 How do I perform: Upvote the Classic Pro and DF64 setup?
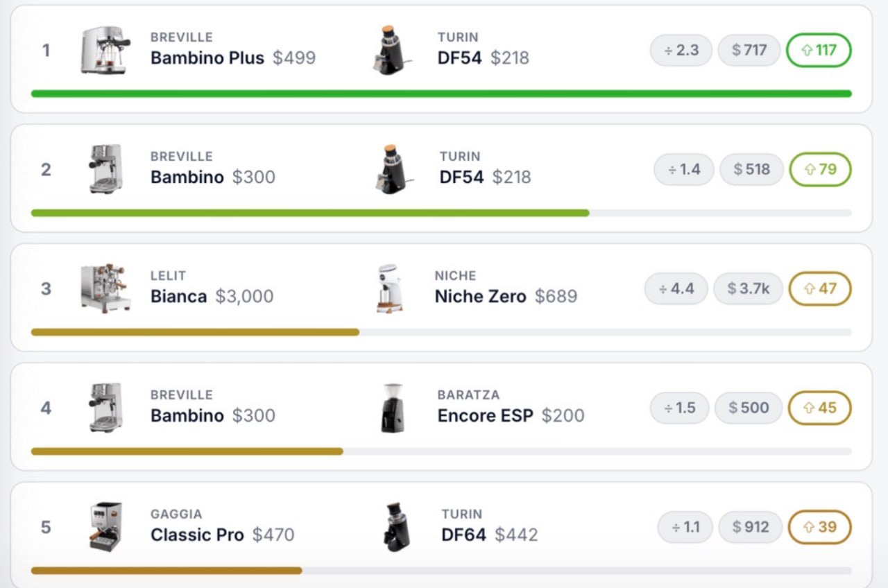[x=820, y=527]
